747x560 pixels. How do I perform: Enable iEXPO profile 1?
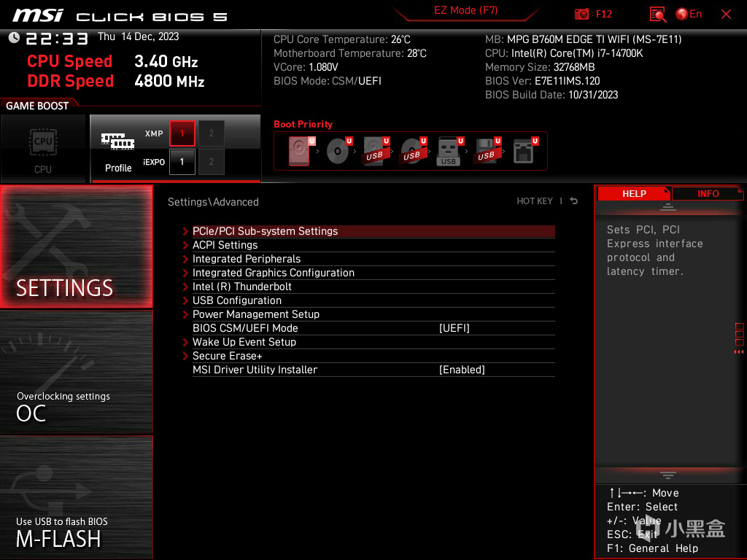coord(182,162)
